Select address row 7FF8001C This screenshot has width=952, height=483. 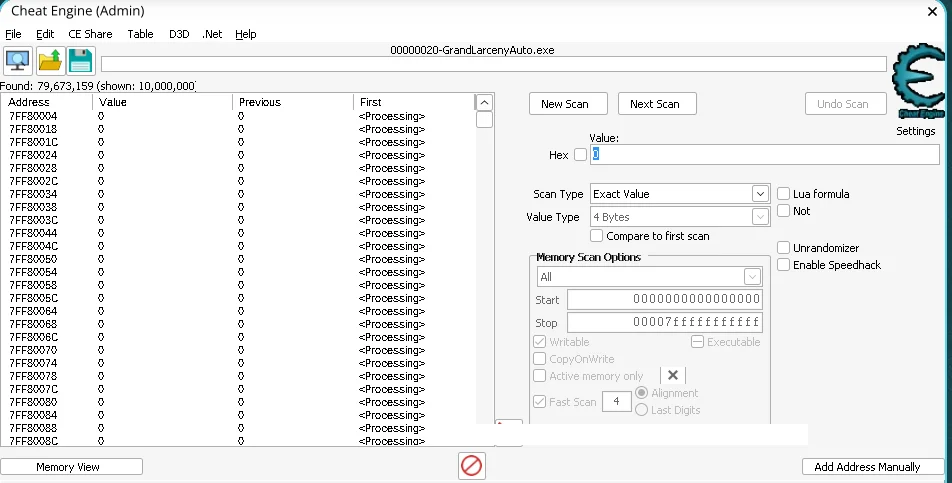239,142
